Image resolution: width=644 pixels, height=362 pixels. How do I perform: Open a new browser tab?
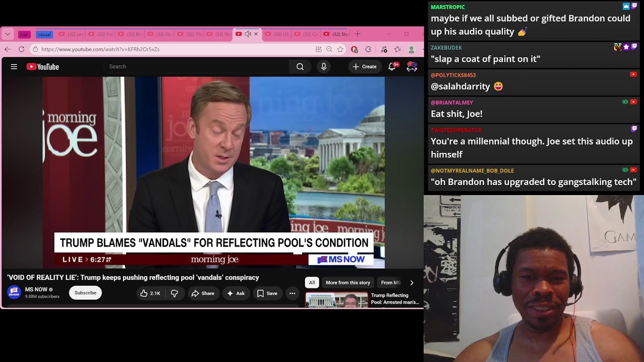coord(358,34)
